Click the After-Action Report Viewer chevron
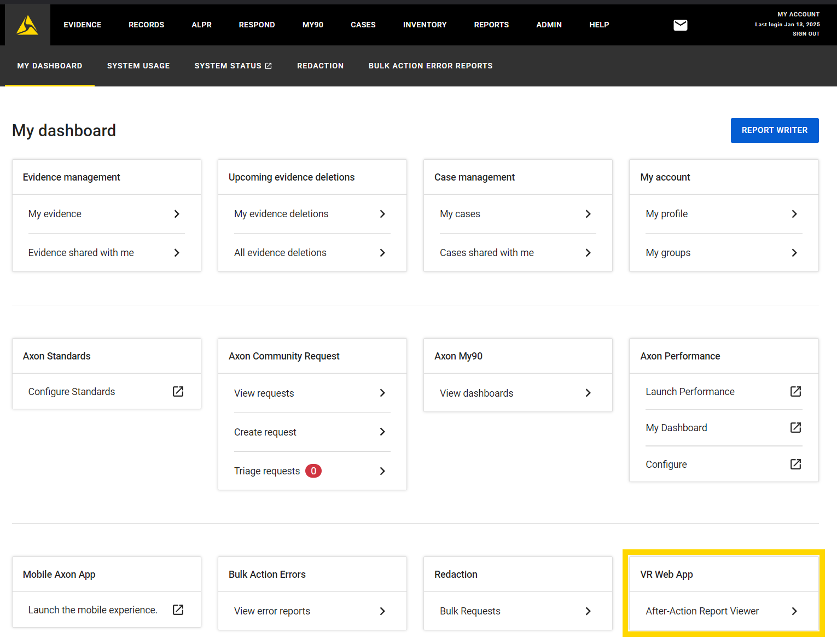Image resolution: width=837 pixels, height=644 pixels. 794,611
